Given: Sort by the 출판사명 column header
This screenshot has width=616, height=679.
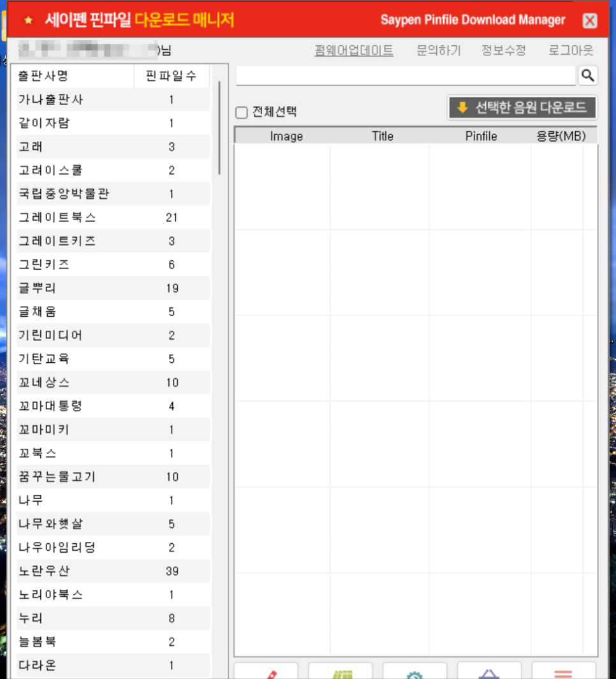Looking at the screenshot, I should tap(75, 77).
